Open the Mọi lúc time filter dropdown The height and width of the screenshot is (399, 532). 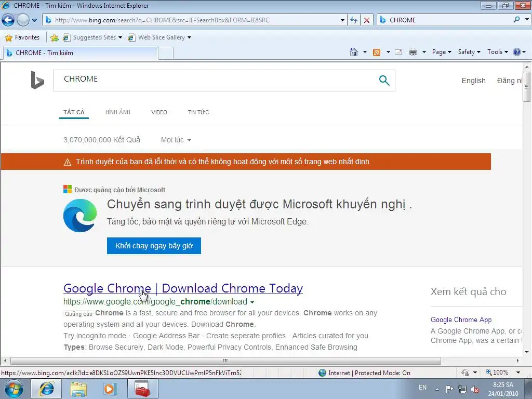click(x=176, y=140)
